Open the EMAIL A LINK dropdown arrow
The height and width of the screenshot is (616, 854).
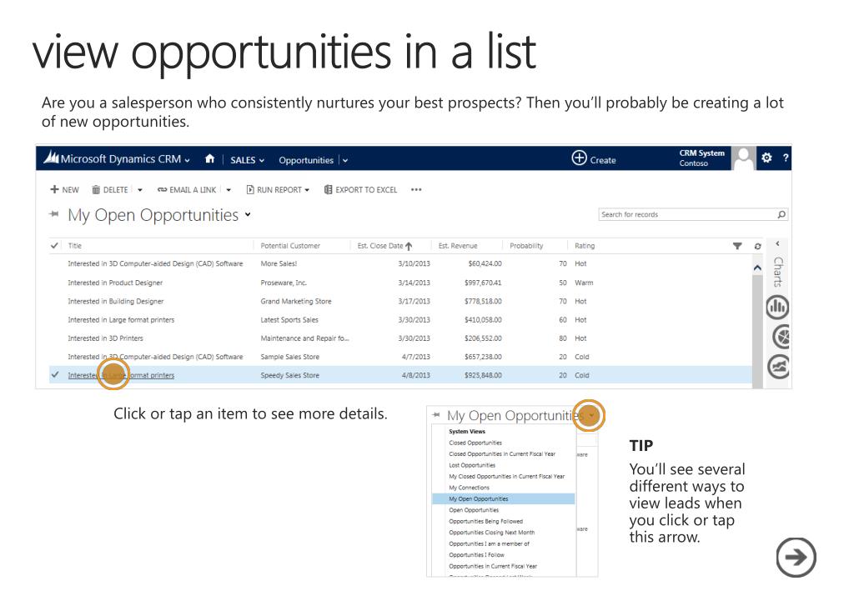[x=229, y=190]
